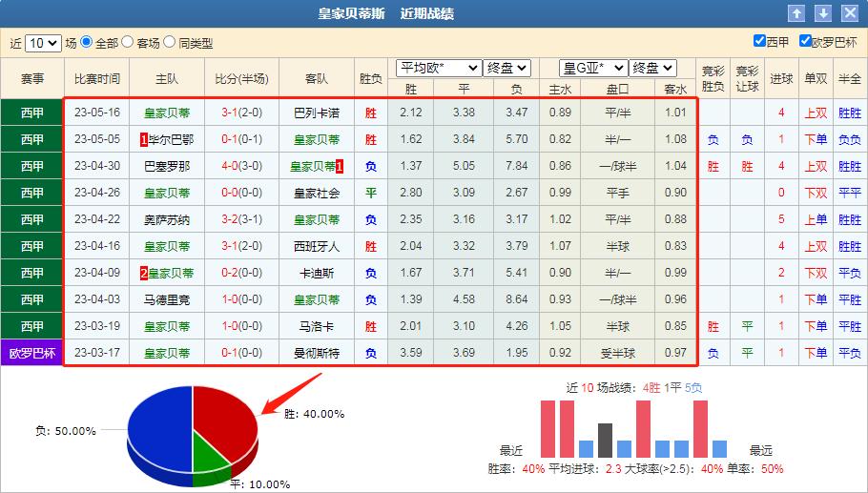Open the match count dropdown showing 10
The width and height of the screenshot is (868, 493).
43,43
